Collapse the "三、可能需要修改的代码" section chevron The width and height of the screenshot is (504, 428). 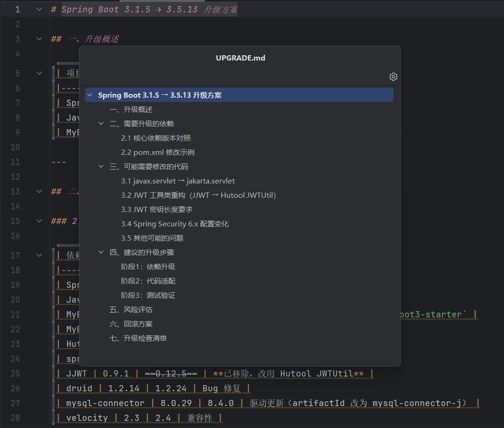pos(101,166)
